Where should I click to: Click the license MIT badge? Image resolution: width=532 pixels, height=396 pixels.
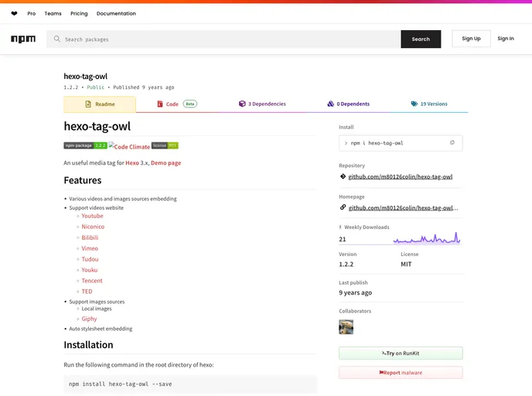[165, 145]
